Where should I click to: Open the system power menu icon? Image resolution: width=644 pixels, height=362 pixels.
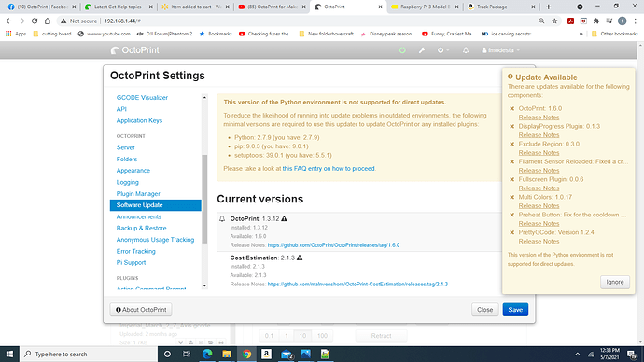point(442,50)
